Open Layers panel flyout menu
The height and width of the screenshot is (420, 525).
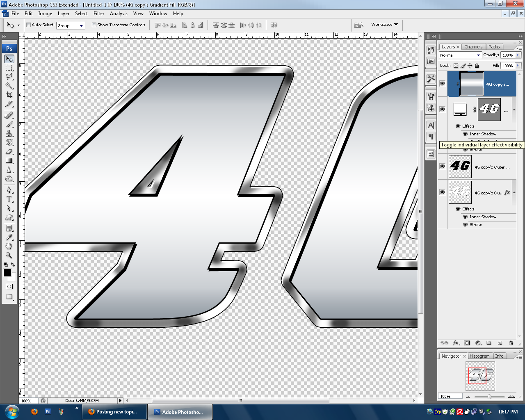tap(519, 48)
